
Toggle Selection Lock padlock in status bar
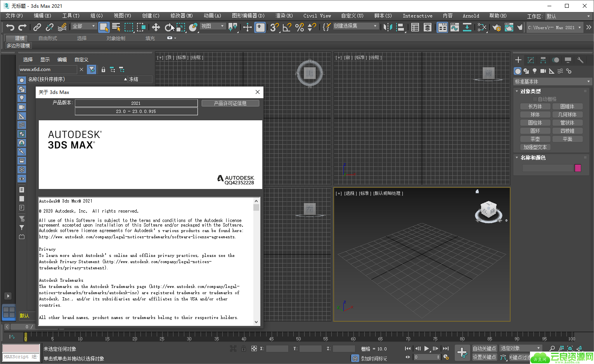click(243, 348)
